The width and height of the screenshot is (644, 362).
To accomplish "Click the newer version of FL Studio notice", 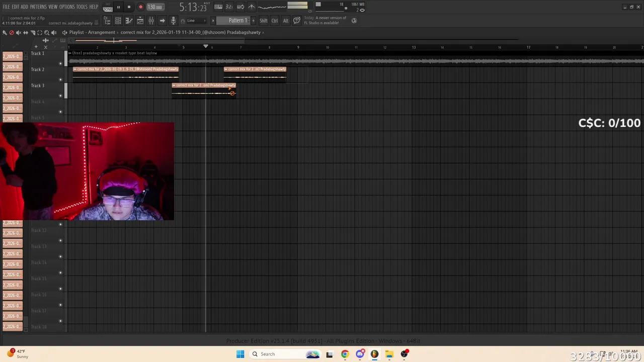I will point(326,20).
